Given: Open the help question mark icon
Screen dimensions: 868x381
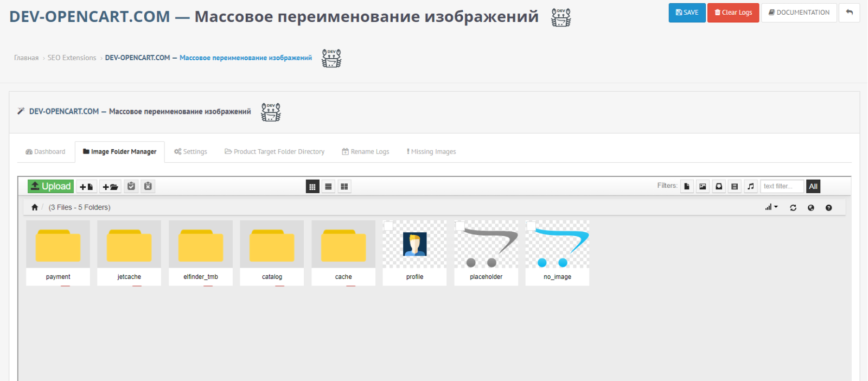Looking at the screenshot, I should pyautogui.click(x=828, y=207).
